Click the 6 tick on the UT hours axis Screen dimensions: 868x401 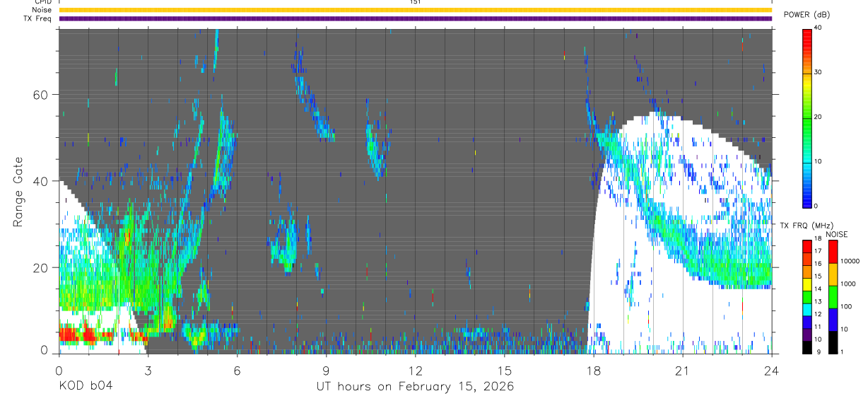(x=237, y=370)
